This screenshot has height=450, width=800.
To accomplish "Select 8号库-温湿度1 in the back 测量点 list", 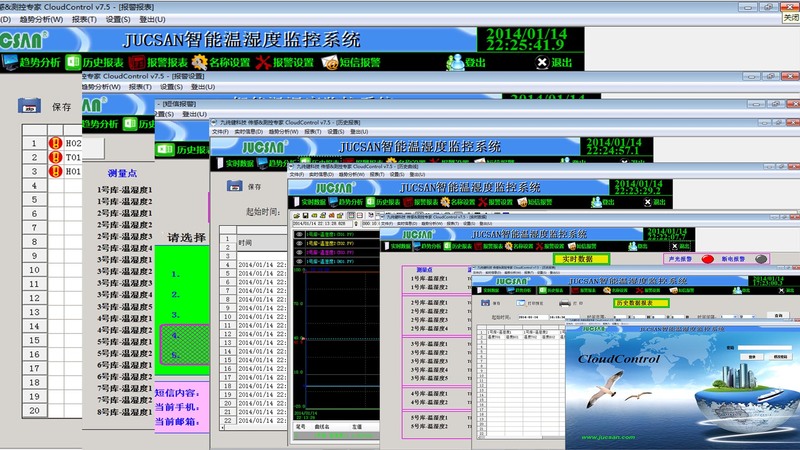I will (x=124, y=412).
